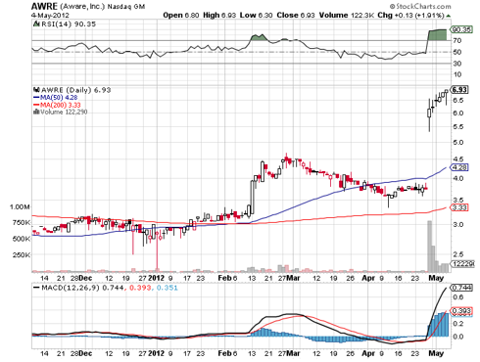The height and width of the screenshot is (362, 480).
Task: Click the MA(200) 3.33 legend entry
Action: point(57,105)
